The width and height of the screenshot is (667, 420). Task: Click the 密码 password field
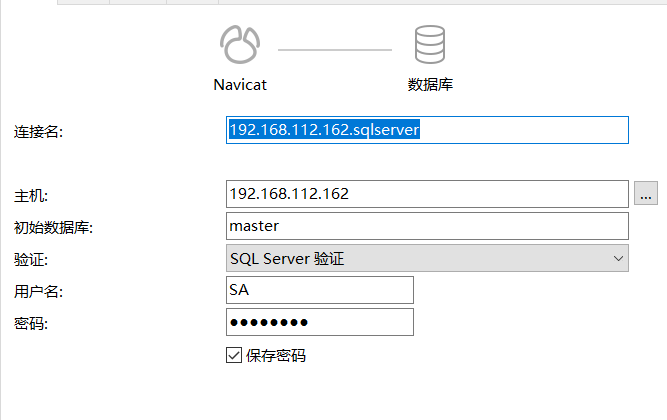tap(319, 322)
